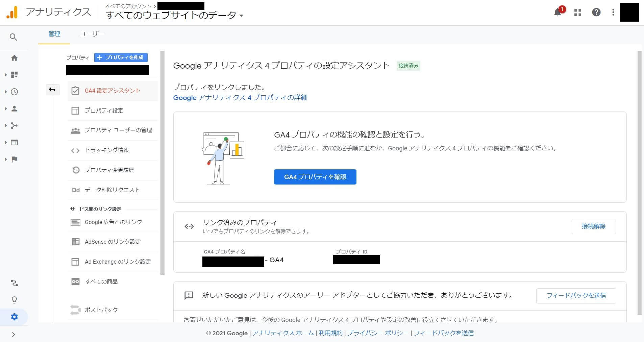This screenshot has width=644, height=342.
Task: Click the back arrow beside the property list
Action: coord(53,90)
